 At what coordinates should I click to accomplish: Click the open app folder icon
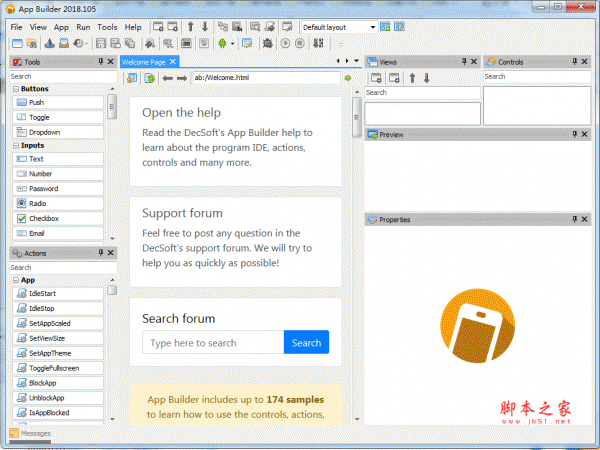(x=32, y=43)
